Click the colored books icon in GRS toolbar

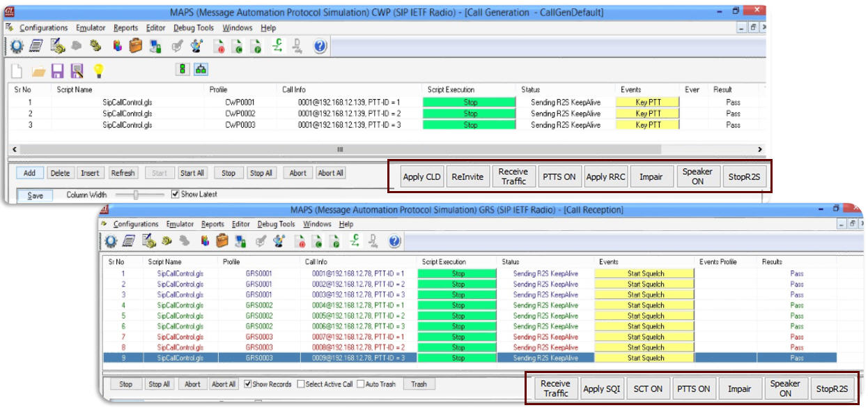205,241
